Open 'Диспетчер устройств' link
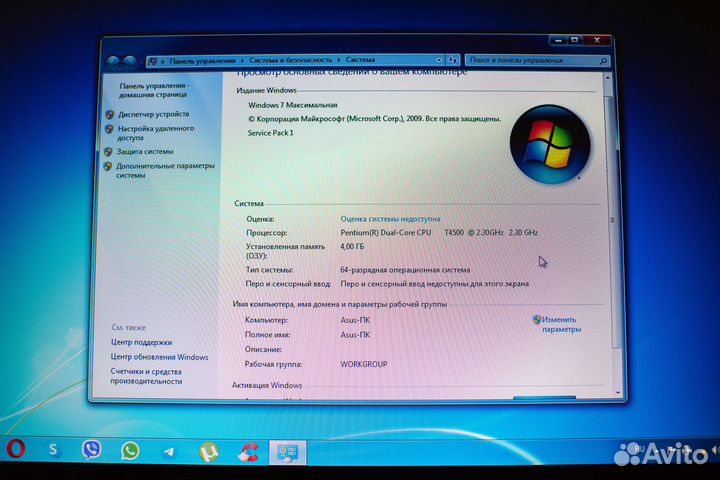 pyautogui.click(x=153, y=114)
